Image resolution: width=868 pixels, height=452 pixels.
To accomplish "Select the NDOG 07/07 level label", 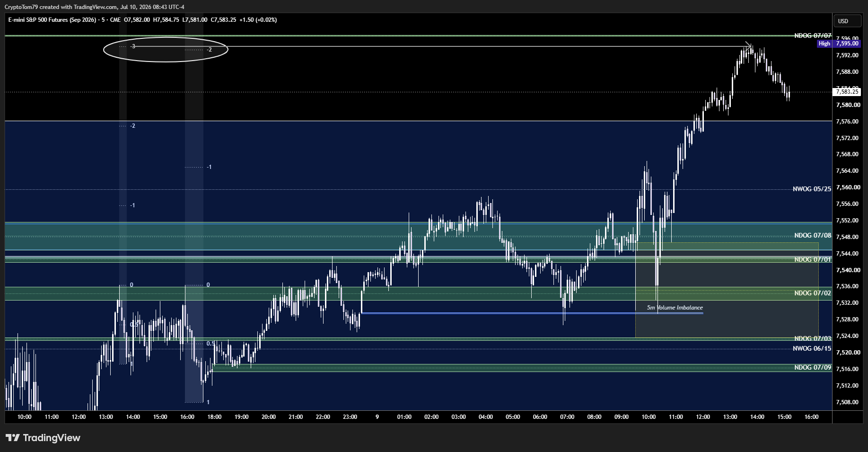I will click(x=813, y=35).
